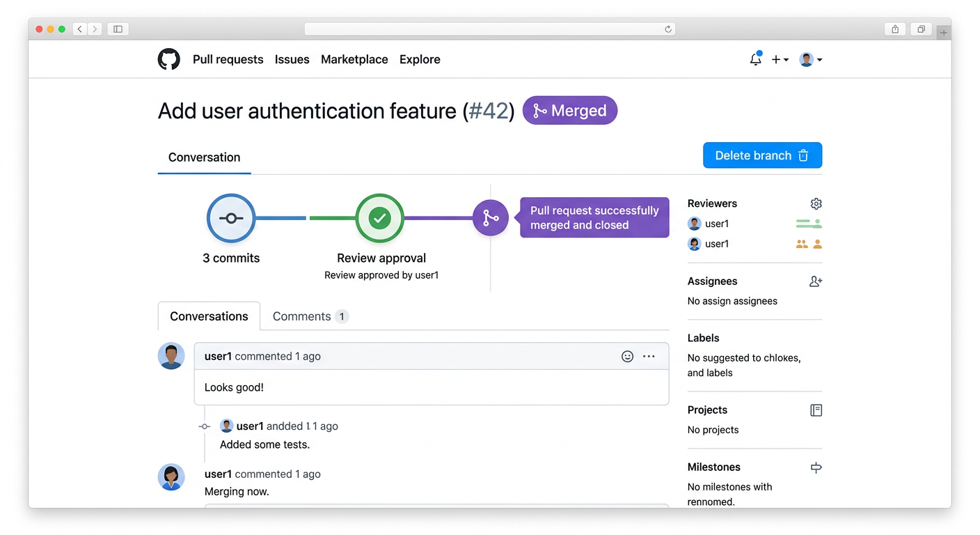Open the plus create-new dropdown
Viewport: 980px width, 535px height.
click(x=780, y=60)
